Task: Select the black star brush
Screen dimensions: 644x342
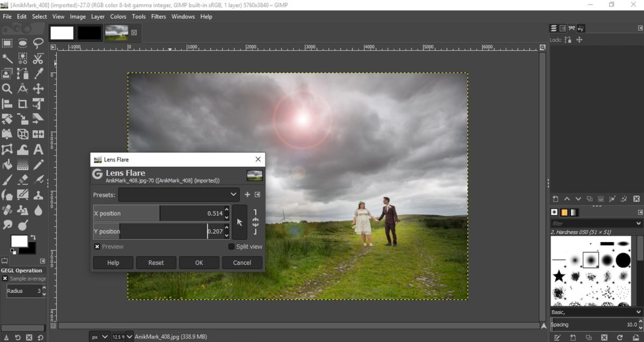Action: coord(559,276)
